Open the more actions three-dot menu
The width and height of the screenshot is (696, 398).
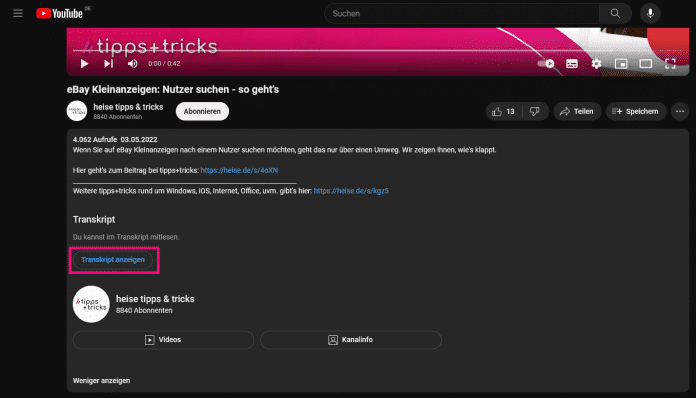click(680, 111)
